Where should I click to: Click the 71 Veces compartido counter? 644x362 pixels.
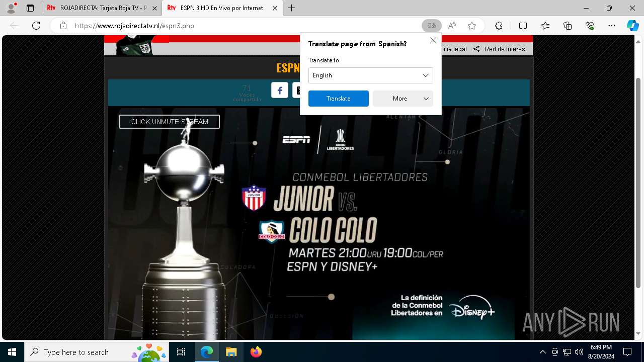(x=247, y=93)
